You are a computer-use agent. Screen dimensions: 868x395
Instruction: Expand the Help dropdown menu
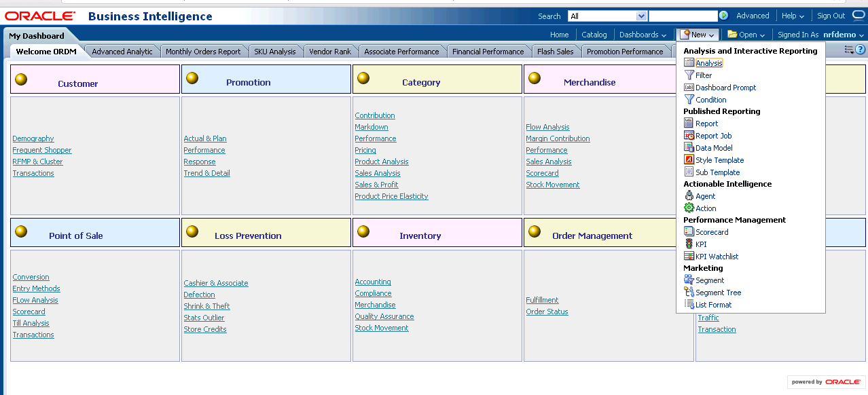tap(793, 16)
